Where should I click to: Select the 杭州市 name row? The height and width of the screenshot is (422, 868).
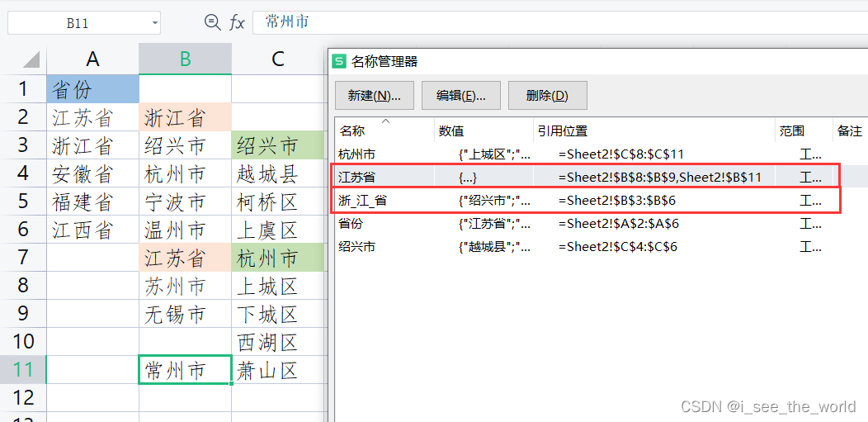(601, 154)
